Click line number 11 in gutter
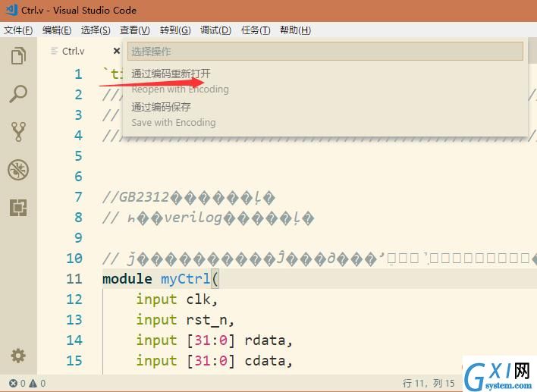 74,279
